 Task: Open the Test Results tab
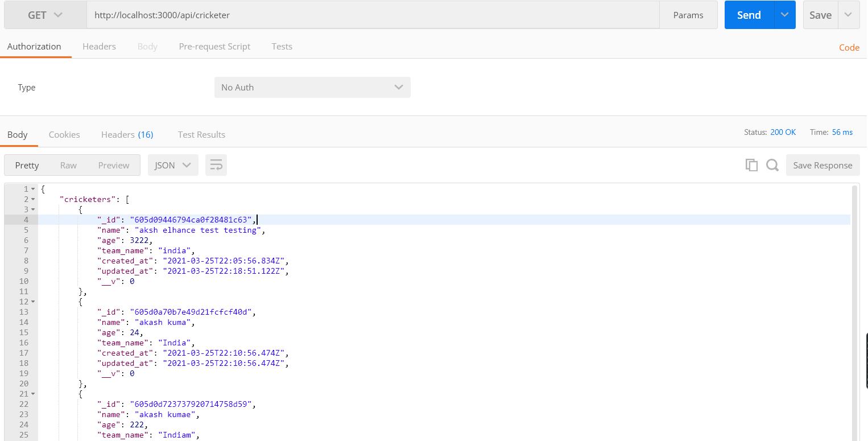pos(201,135)
